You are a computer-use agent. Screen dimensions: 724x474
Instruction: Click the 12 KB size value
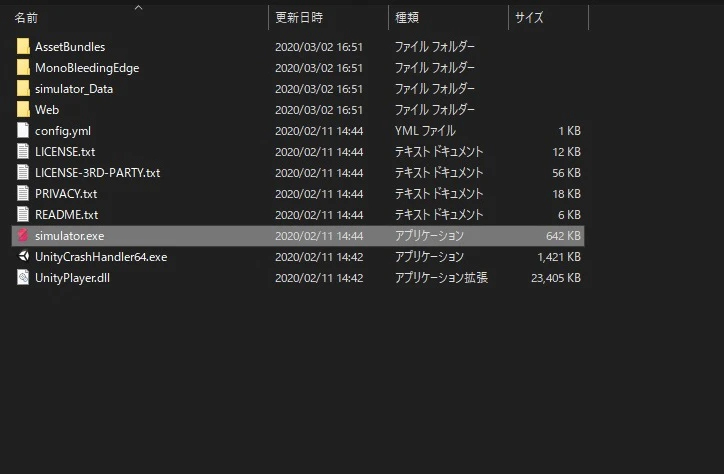[567, 152]
